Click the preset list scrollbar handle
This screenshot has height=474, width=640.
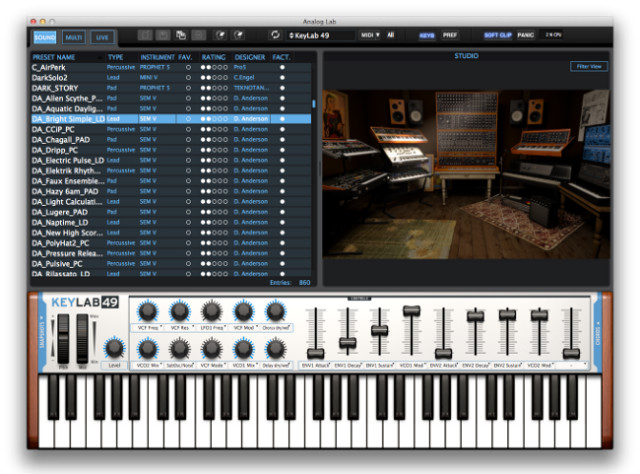pos(313,104)
